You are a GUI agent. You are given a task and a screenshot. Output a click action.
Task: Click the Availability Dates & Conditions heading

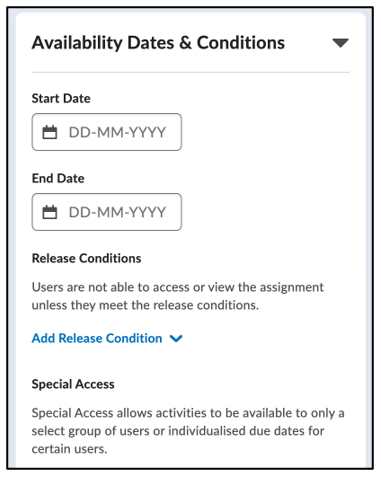(x=158, y=43)
